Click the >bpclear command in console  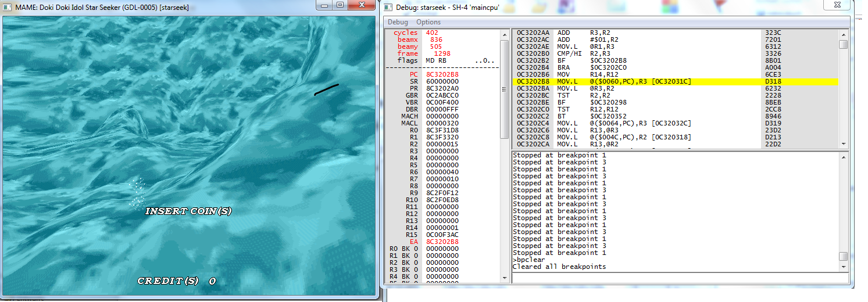[x=528, y=260]
